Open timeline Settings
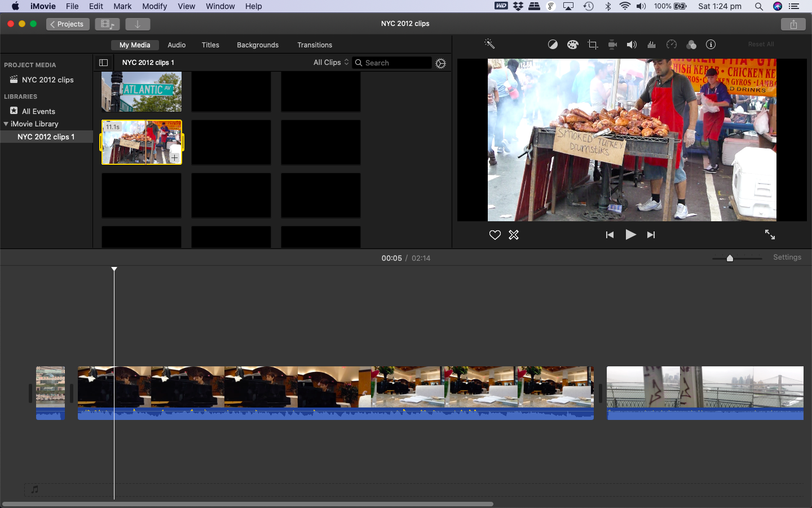 click(x=787, y=257)
